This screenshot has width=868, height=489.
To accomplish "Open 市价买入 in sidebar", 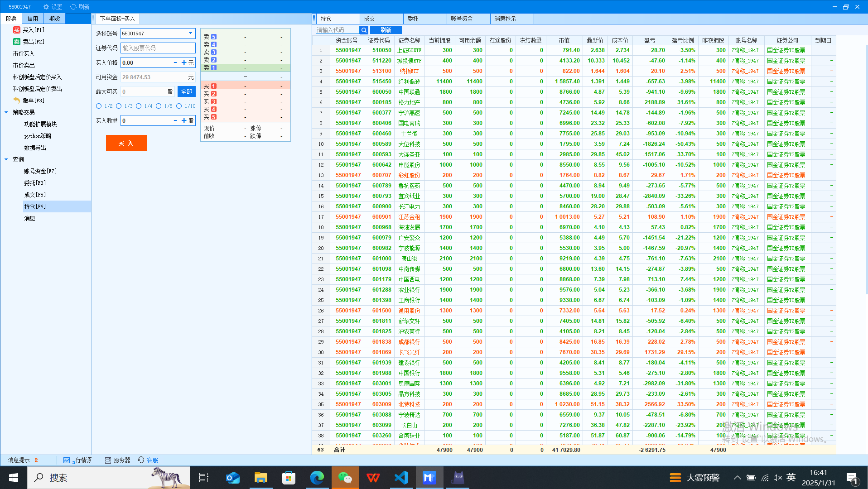I will pyautogui.click(x=24, y=53).
